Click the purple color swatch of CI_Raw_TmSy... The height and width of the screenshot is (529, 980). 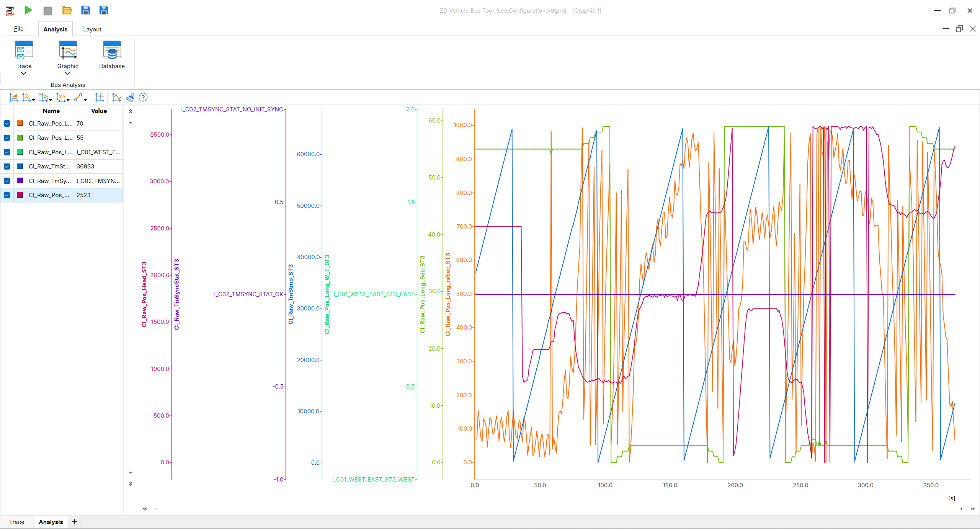(20, 181)
